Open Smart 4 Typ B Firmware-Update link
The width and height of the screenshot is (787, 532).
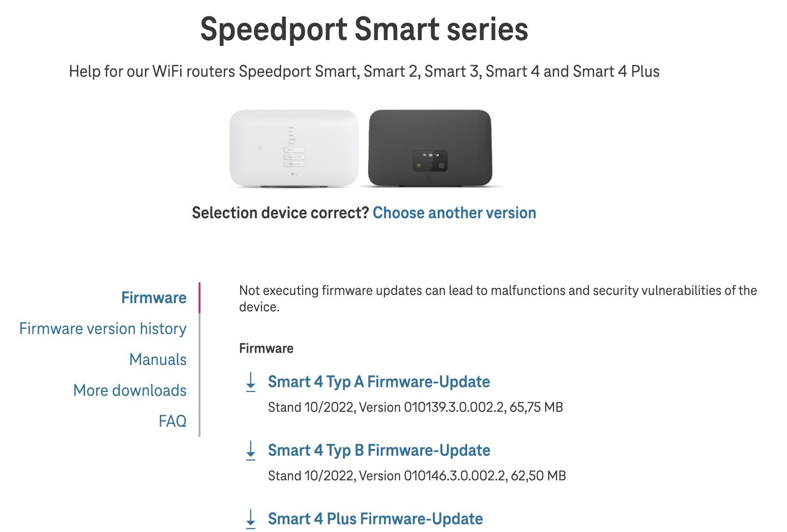(379, 450)
